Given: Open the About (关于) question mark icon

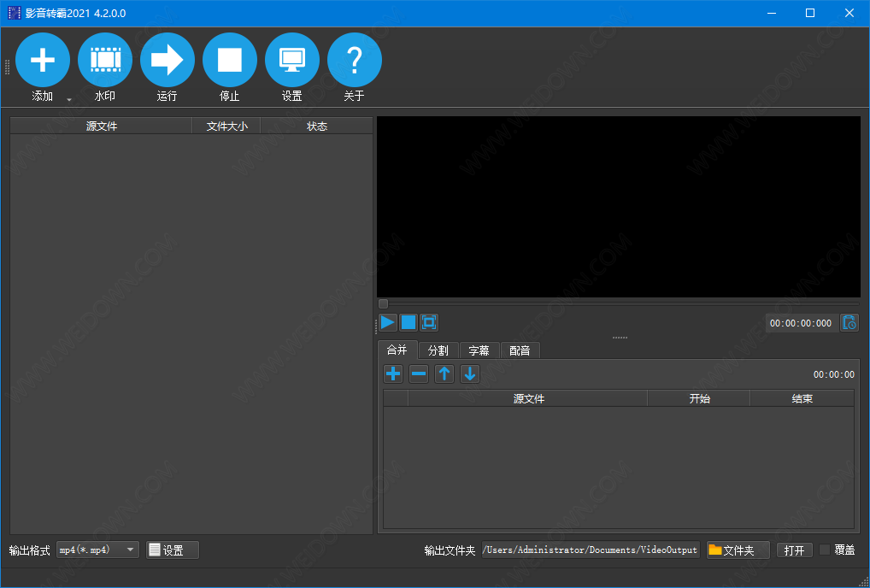Looking at the screenshot, I should pos(354,60).
